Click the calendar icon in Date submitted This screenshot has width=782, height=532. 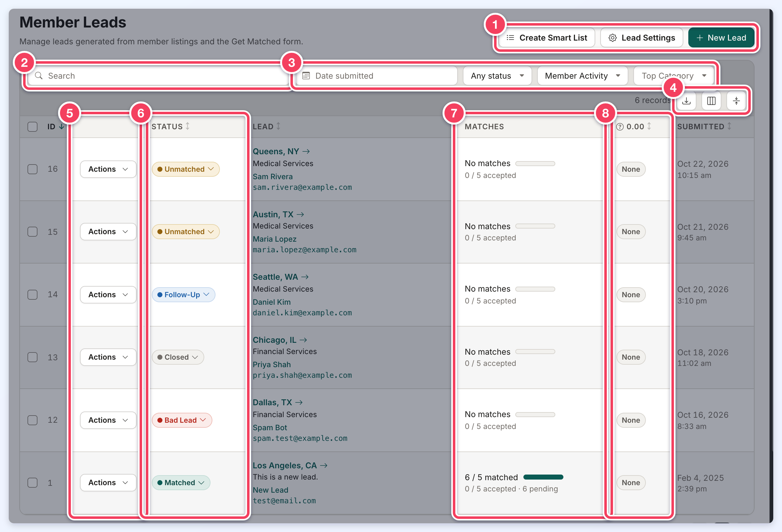click(x=306, y=76)
